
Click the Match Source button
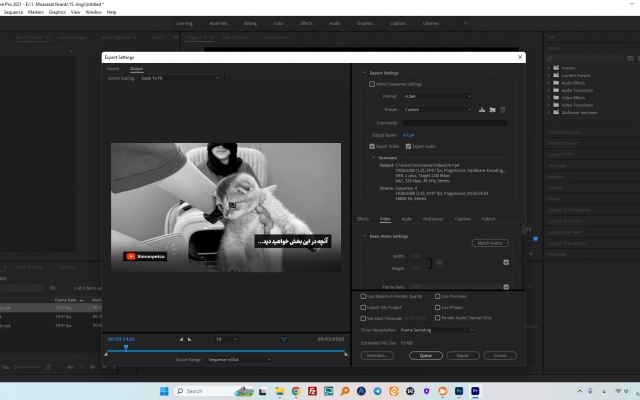pos(490,243)
